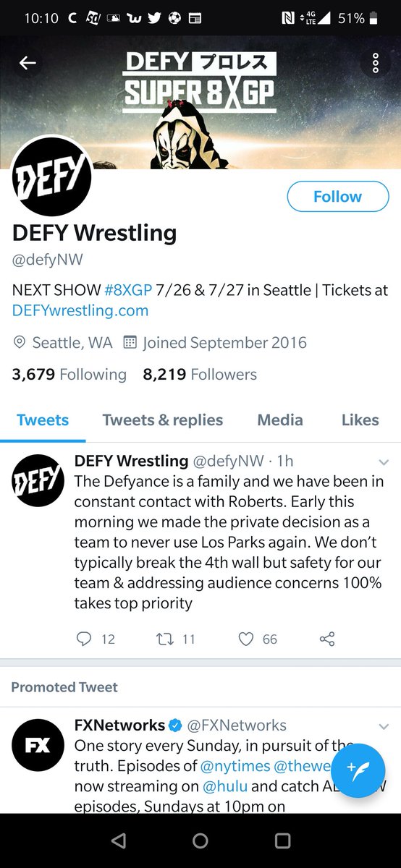
Task: Switch to Tweets & replies tab
Action: tap(163, 420)
